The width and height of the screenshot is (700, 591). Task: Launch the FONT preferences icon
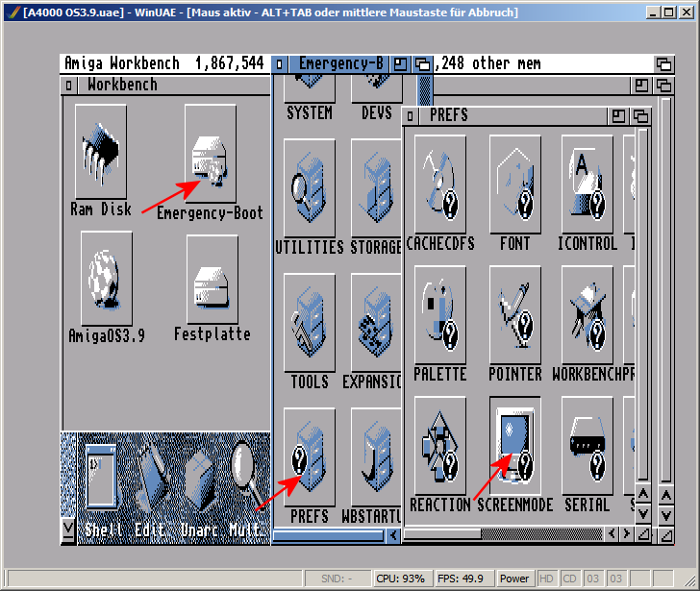click(515, 185)
